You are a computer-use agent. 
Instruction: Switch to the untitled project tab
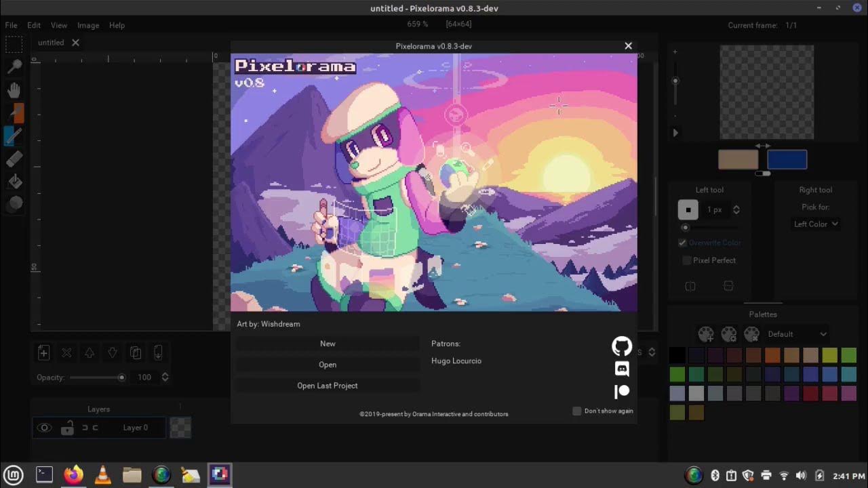[51, 43]
